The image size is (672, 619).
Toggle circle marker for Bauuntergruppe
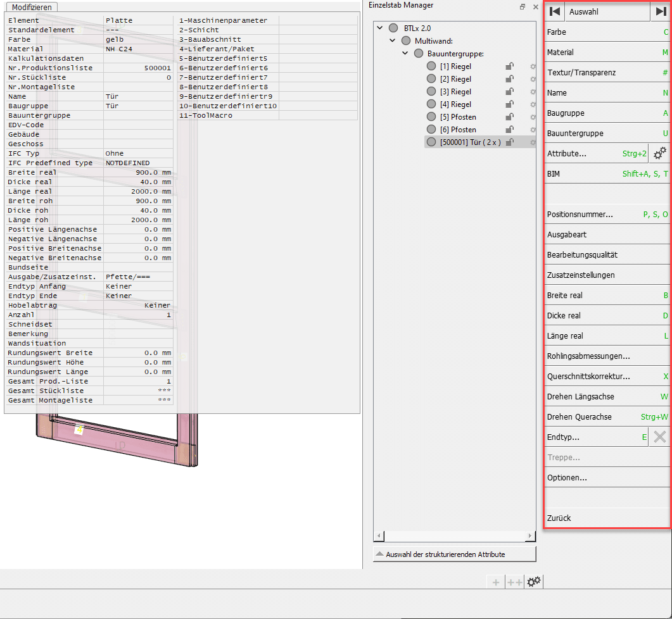[418, 54]
